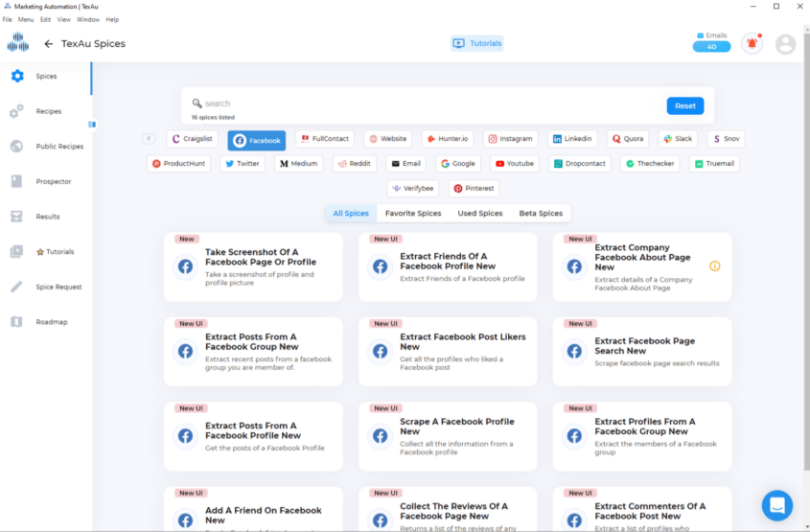Open Extract Profiles From A Facebook Group spice

point(642,436)
